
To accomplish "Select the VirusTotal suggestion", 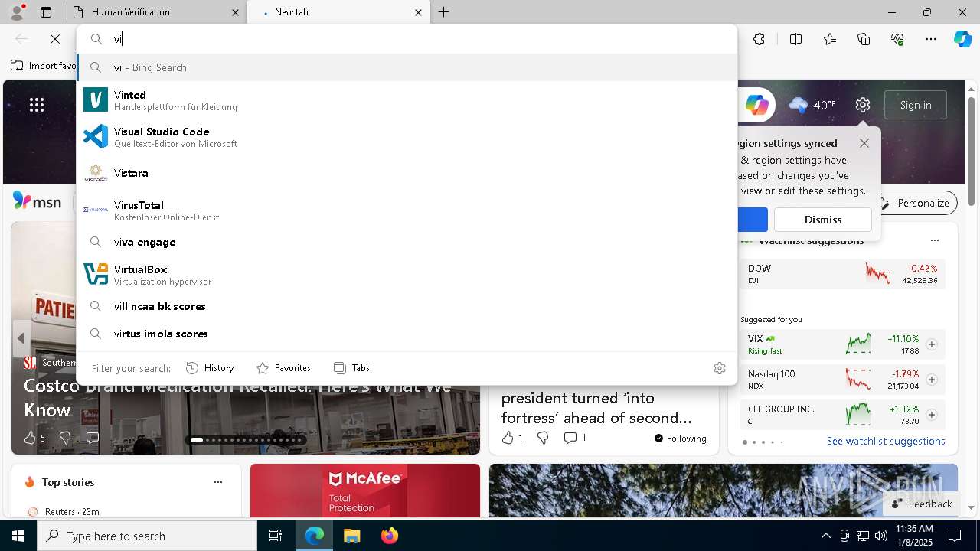I will coord(407,210).
